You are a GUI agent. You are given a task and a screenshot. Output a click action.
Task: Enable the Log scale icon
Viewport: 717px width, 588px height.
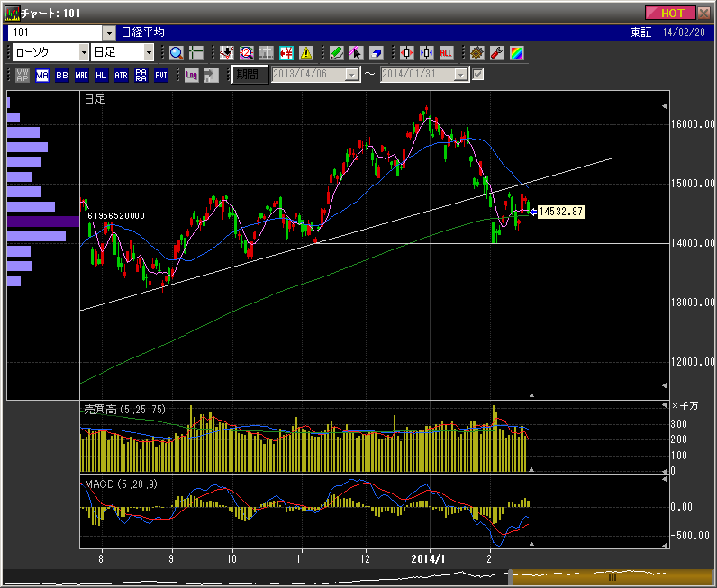point(191,76)
